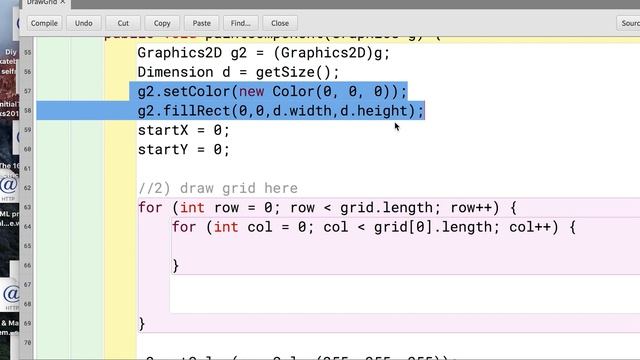Screen dimensions: 640x360
Task: Click line number 66 in gutter
Action: (28, 265)
